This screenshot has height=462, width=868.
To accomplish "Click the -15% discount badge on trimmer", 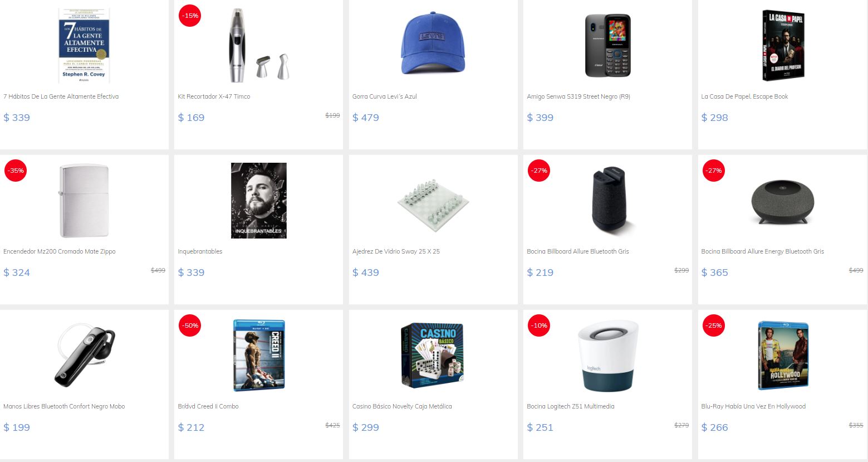I will [x=190, y=16].
